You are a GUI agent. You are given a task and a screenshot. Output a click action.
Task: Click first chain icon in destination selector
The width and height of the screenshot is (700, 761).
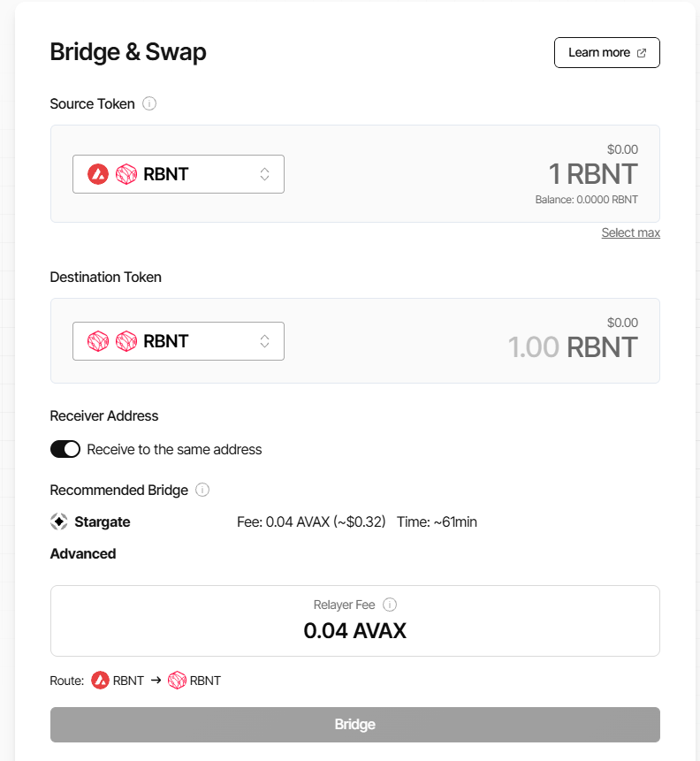[98, 341]
